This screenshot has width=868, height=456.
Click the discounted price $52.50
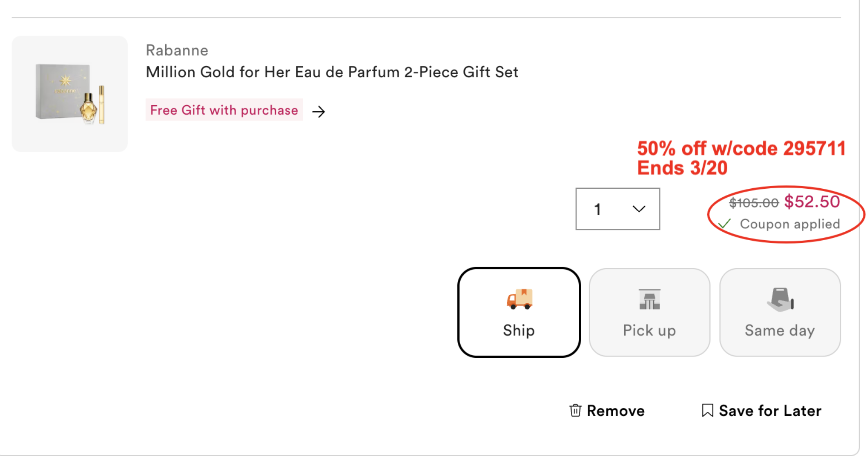pyautogui.click(x=812, y=202)
